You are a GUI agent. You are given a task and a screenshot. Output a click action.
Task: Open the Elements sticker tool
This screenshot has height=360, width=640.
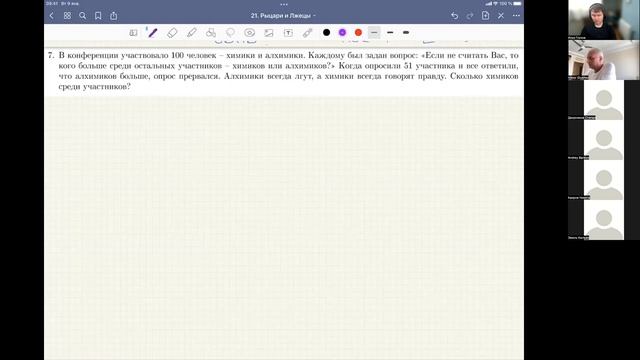pyautogui.click(x=249, y=33)
